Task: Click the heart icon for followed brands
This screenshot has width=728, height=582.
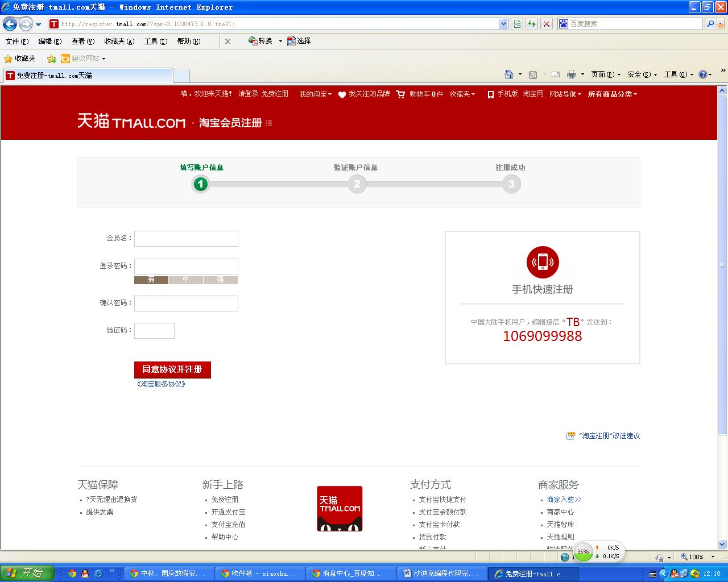Action: (342, 95)
